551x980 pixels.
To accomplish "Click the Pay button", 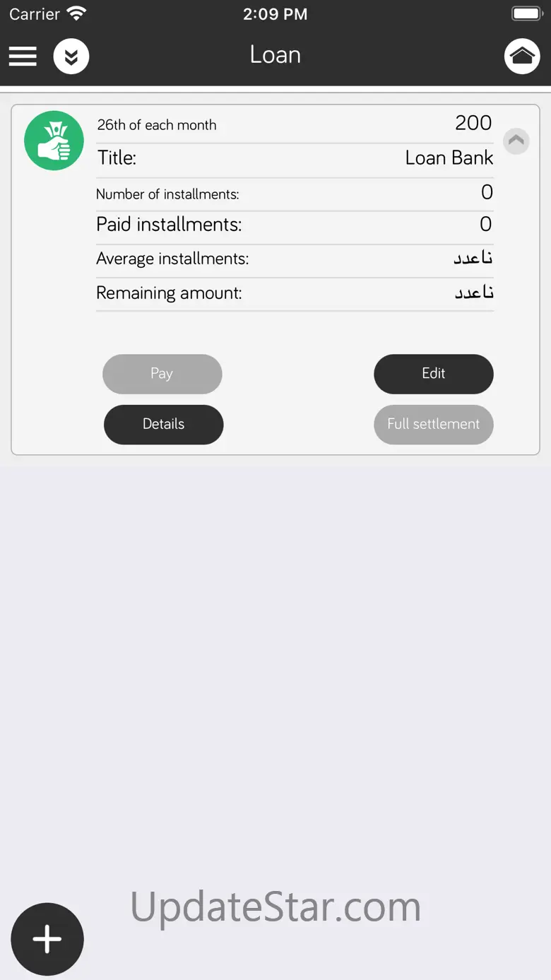I will [x=162, y=374].
